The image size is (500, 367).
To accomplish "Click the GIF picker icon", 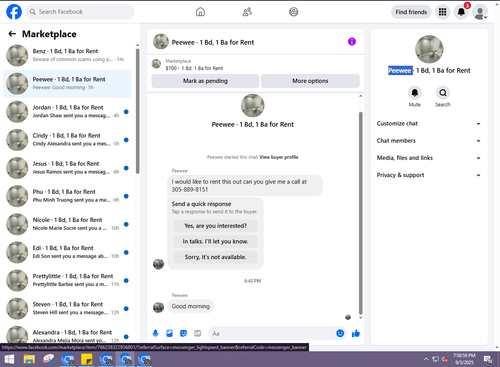I will point(198,333).
